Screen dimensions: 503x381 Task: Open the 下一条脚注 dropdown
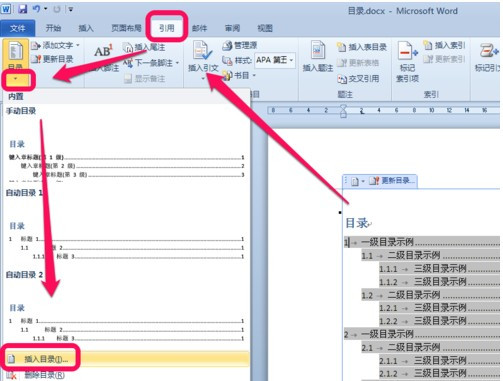(x=151, y=63)
